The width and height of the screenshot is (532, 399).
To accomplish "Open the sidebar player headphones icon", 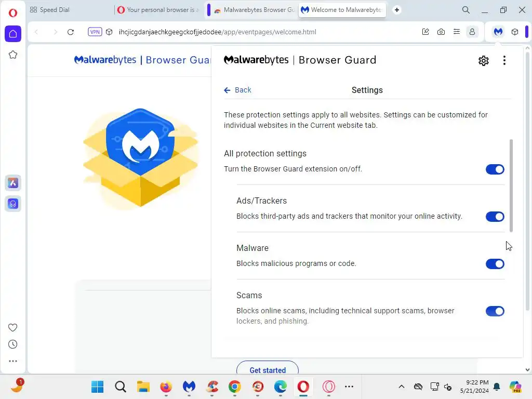I will tap(13, 204).
